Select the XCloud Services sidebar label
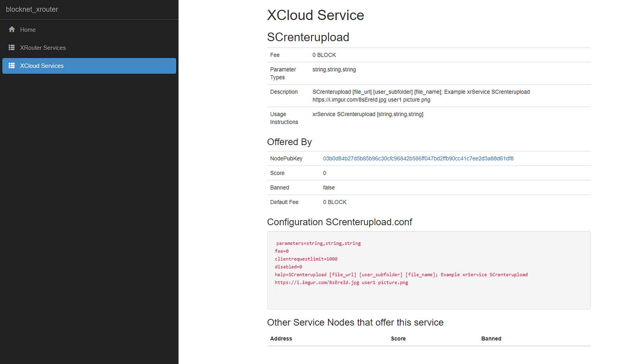The width and height of the screenshot is (629, 364). point(42,66)
